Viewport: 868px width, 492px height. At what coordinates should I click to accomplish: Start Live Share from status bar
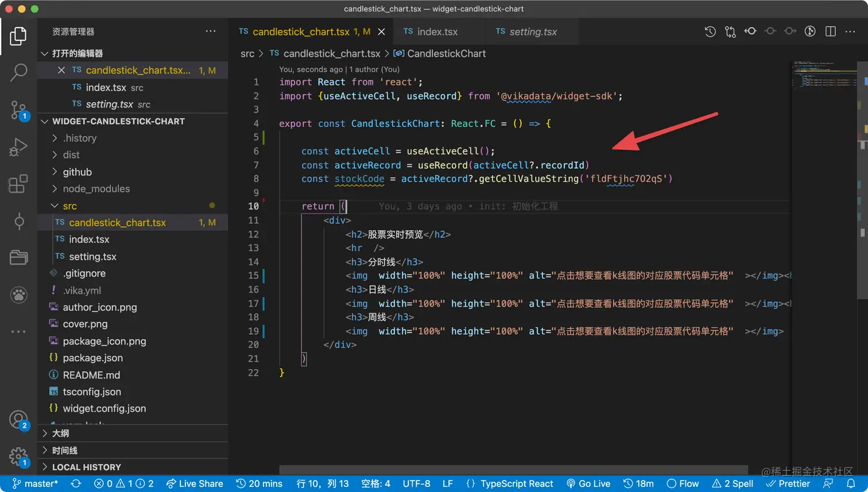click(195, 483)
